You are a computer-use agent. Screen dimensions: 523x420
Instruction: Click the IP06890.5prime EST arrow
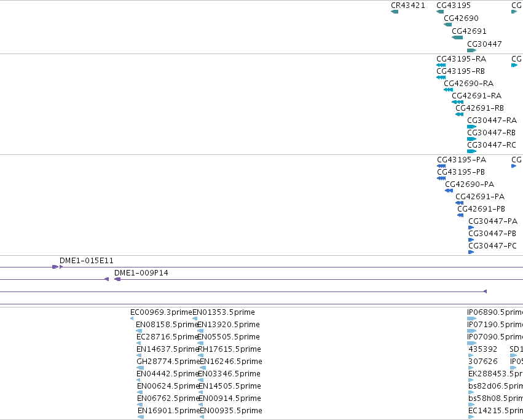(471, 319)
